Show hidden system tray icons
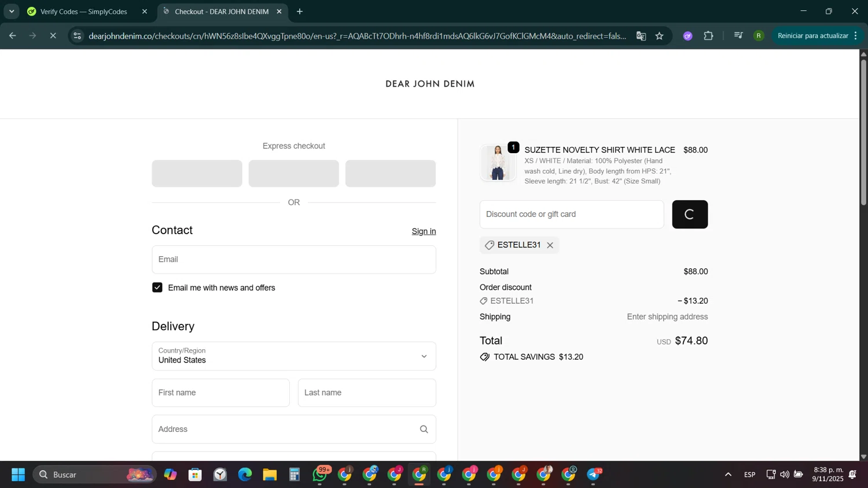 pos(728,475)
